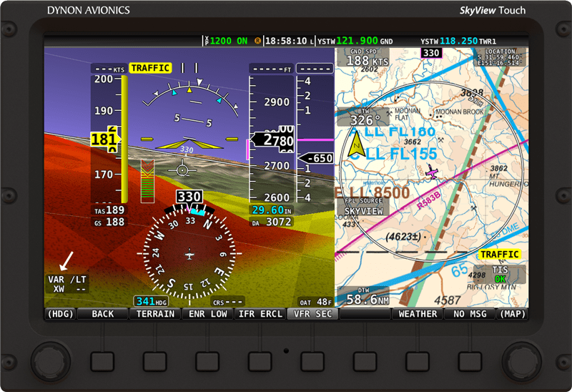This screenshot has width=572, height=392.
Task: Tap the 18:58:10 clock in top bar
Action: pos(285,41)
